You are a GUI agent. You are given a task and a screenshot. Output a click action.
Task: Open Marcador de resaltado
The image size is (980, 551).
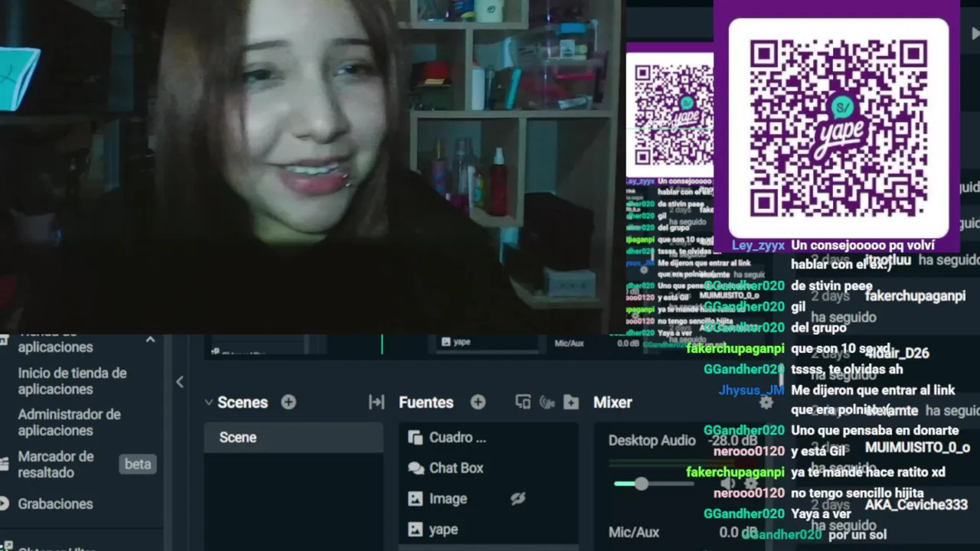coord(56,465)
